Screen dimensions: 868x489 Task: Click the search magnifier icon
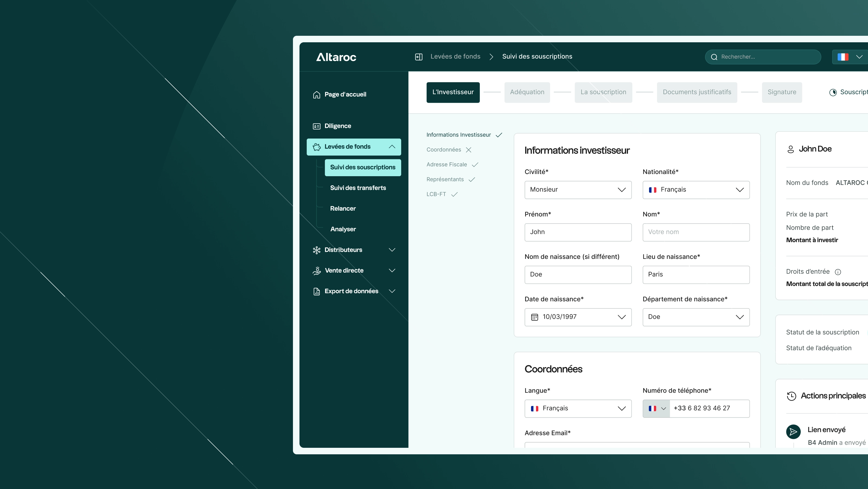[x=714, y=57]
